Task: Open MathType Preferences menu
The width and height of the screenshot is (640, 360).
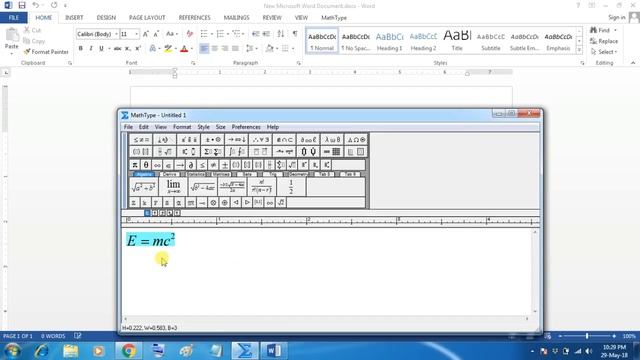Action: coord(246,127)
